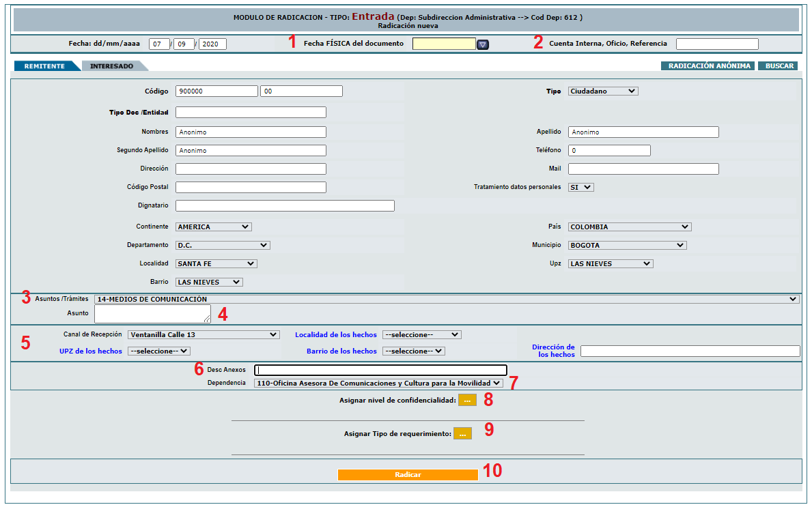Open the Canal de Recepción dropdown

(x=204, y=335)
